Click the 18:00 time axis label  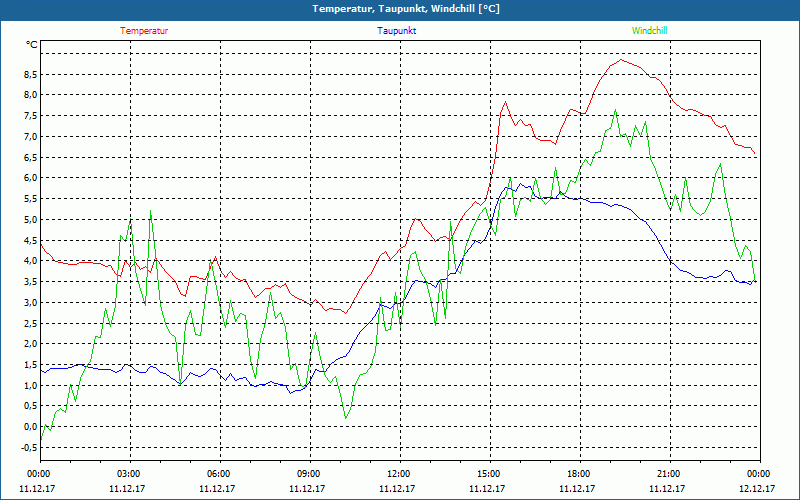point(580,474)
